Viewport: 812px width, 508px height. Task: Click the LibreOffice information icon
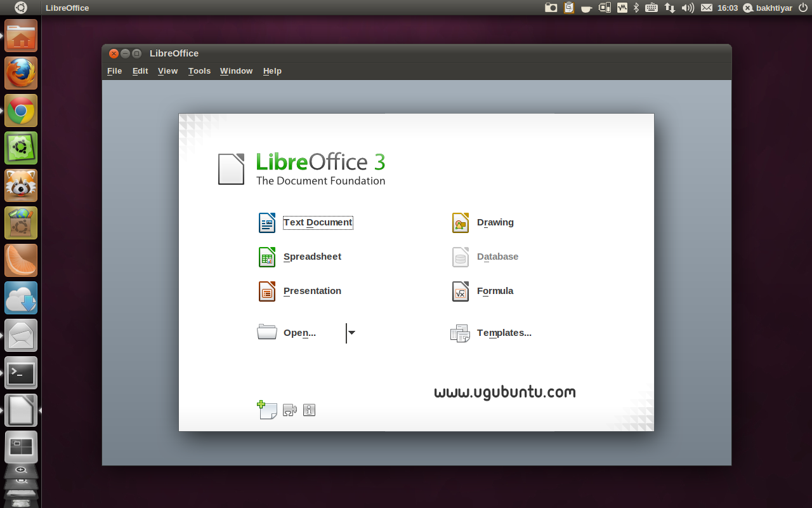309,410
